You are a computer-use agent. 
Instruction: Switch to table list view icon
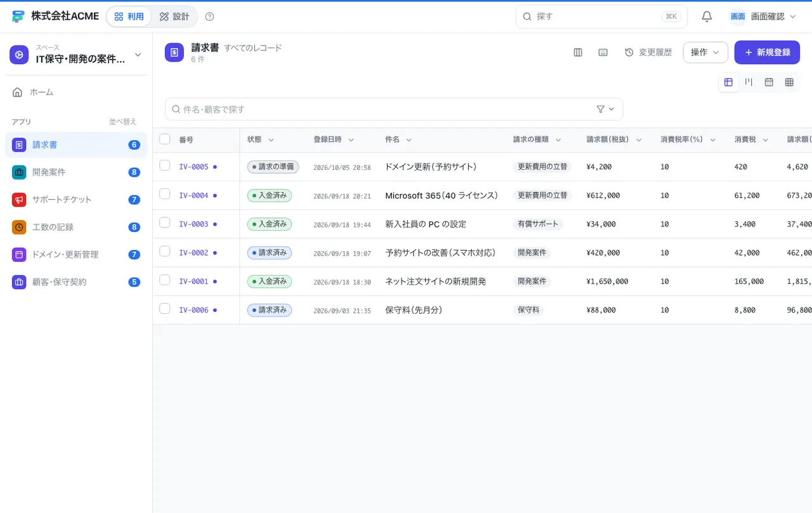[728, 82]
